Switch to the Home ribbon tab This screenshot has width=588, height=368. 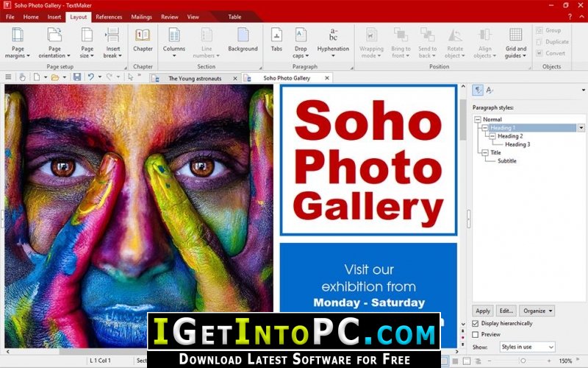[31, 17]
